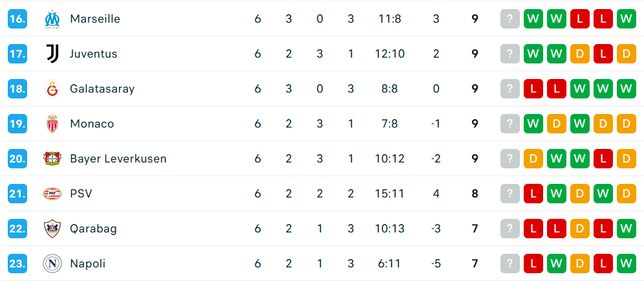Click the Qarabag club crest

(52, 229)
